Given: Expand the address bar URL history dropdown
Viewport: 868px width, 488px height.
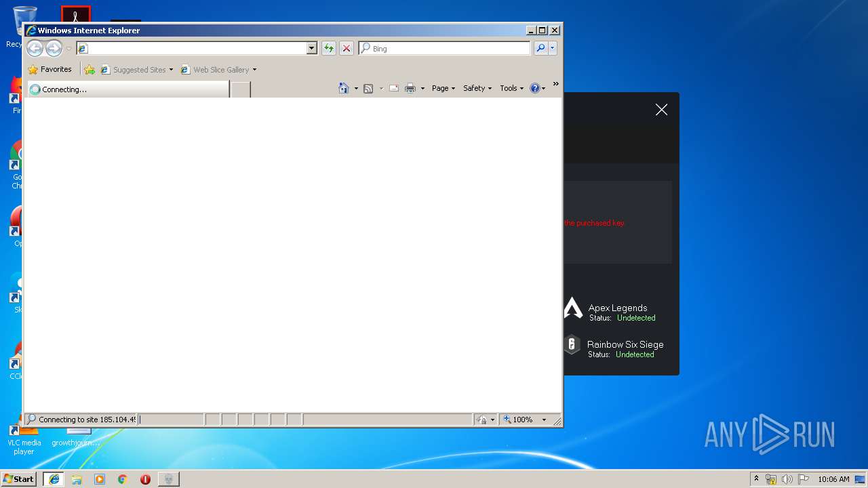Looking at the screenshot, I should click(312, 48).
